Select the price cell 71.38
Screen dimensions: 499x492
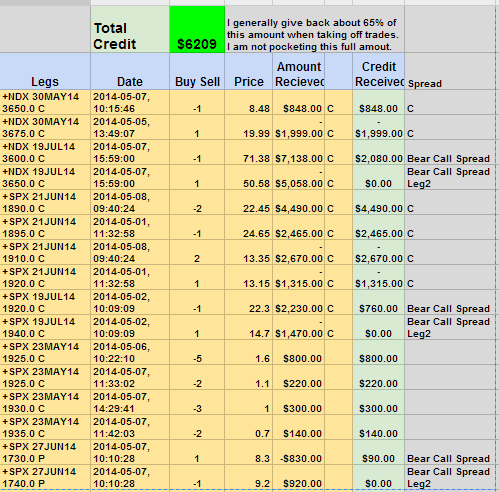[249, 152]
